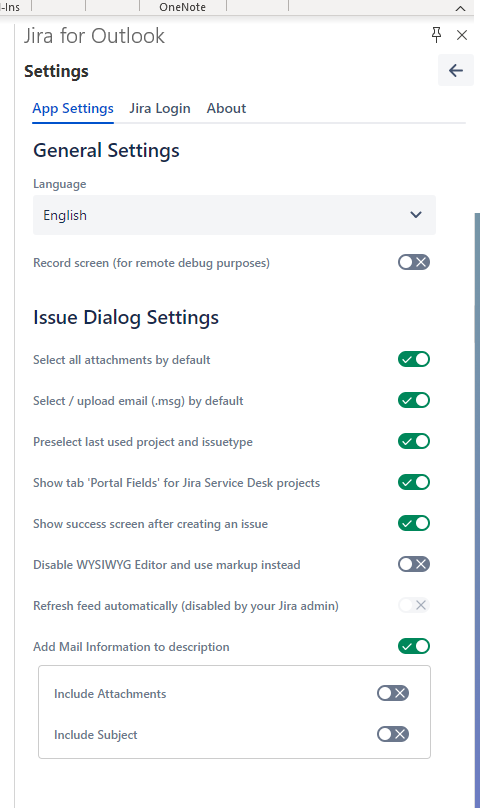This screenshot has height=808, width=480.
Task: Open the Language dropdown
Action: point(235,215)
